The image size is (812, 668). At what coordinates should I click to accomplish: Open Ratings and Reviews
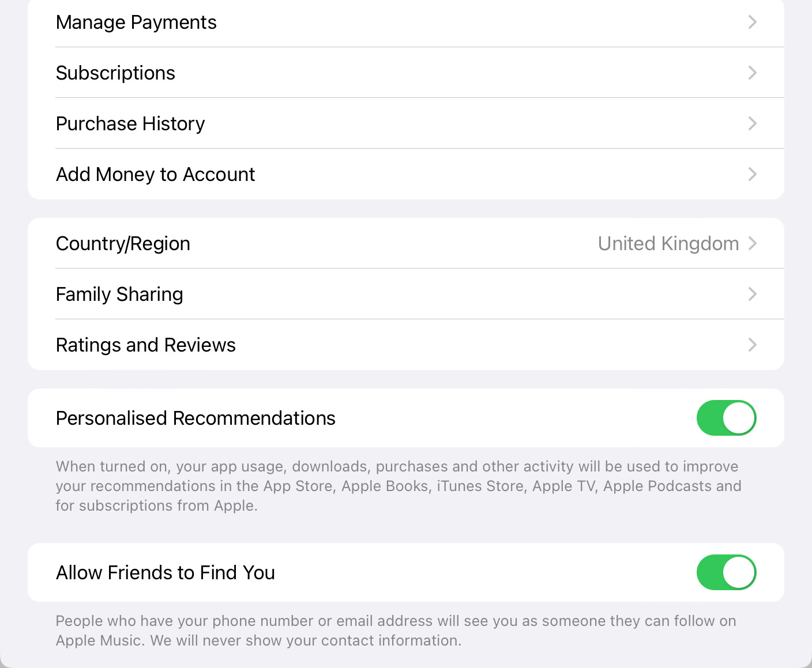[146, 345]
